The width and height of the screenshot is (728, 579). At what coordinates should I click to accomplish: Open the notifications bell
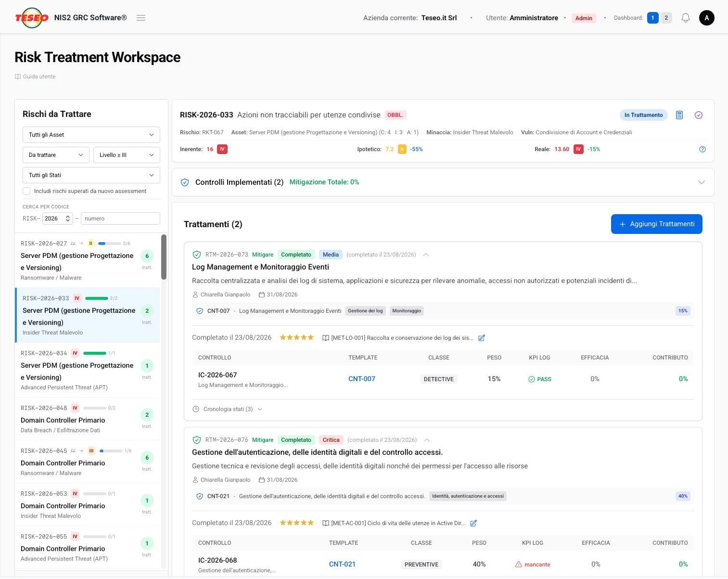pos(686,18)
